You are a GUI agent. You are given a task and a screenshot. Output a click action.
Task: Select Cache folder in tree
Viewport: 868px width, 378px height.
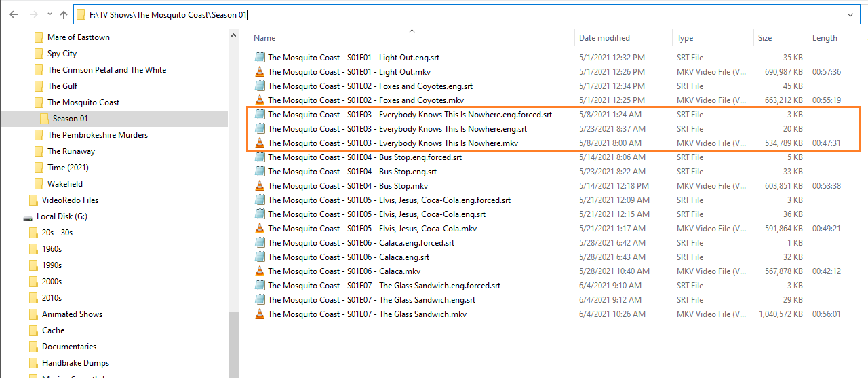click(53, 330)
